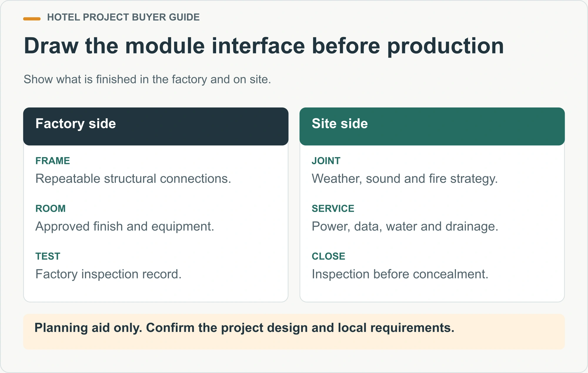Click the 'Factory side' card header
The height and width of the screenshot is (373, 588).
156,126
